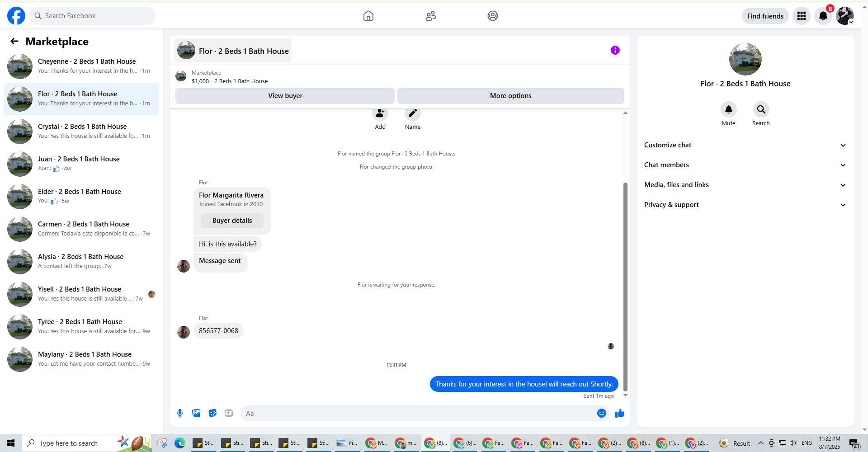Click chat scroll down arrow
The image size is (868, 452).
(x=625, y=395)
